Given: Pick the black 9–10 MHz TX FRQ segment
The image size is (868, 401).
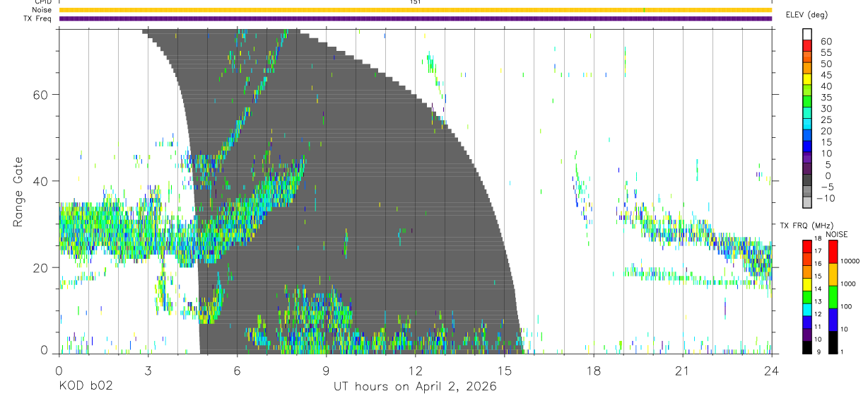Looking at the screenshot, I should [807, 347].
